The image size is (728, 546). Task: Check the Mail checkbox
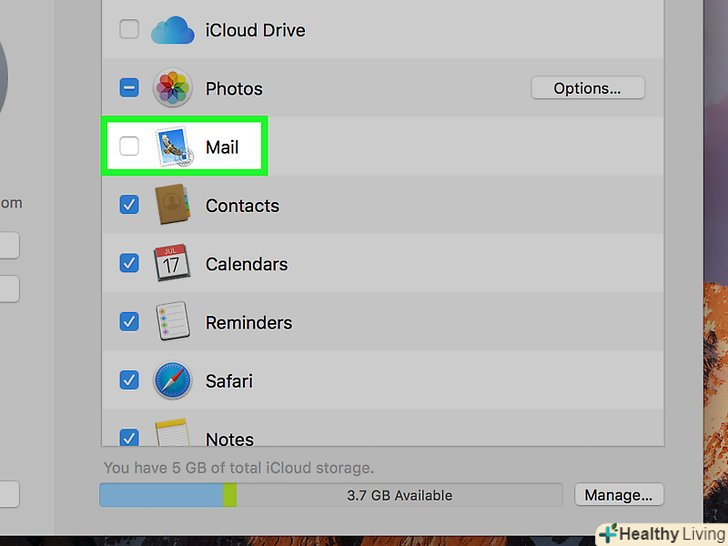click(x=129, y=147)
